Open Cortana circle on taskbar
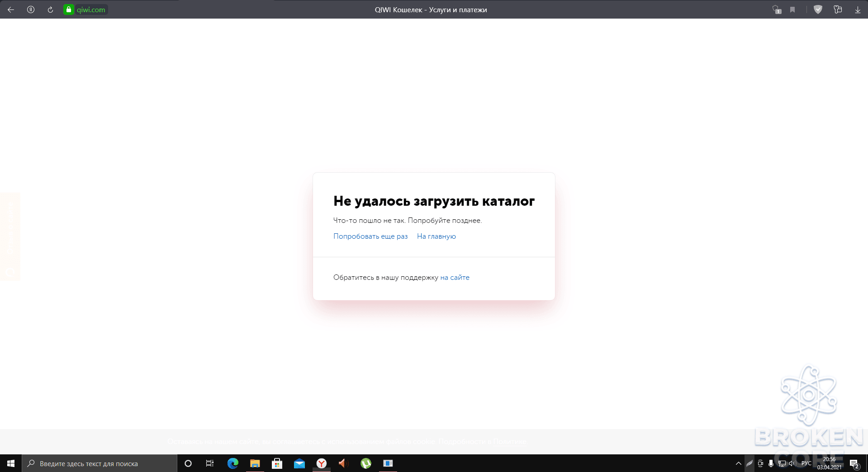This screenshot has height=472, width=868. point(188,463)
